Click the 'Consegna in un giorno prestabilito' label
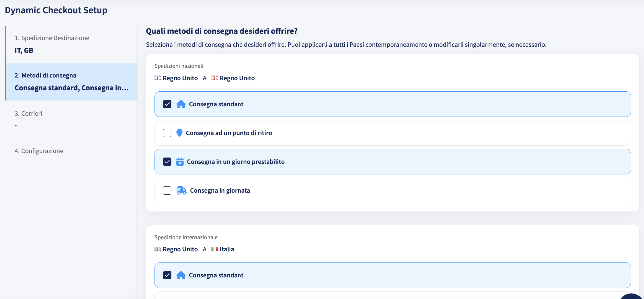Viewport: 644px width, 299px height. point(236,162)
